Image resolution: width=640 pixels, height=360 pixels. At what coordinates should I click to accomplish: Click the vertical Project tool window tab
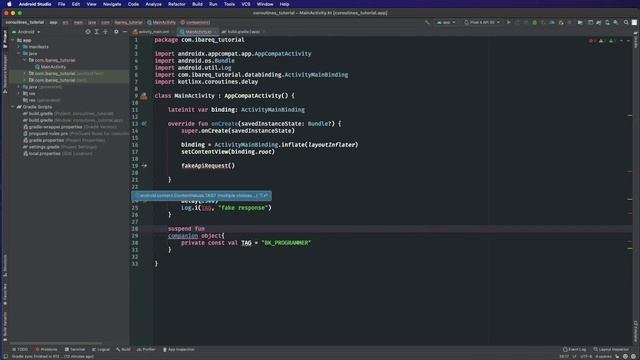(x=5, y=40)
